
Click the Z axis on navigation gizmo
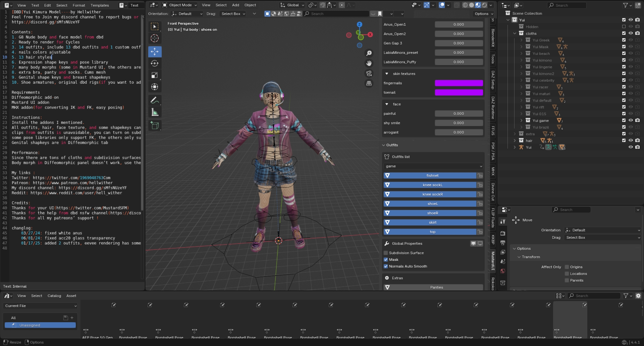[x=359, y=24]
